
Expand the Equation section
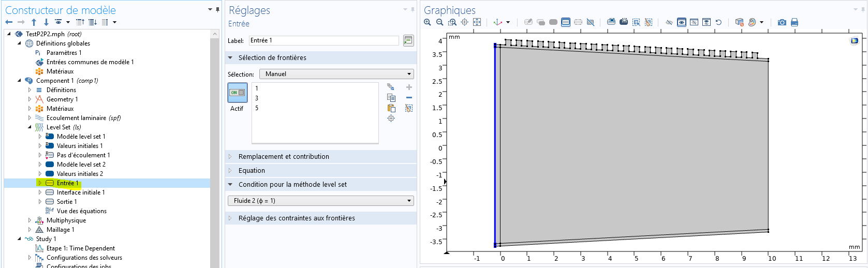tap(252, 171)
